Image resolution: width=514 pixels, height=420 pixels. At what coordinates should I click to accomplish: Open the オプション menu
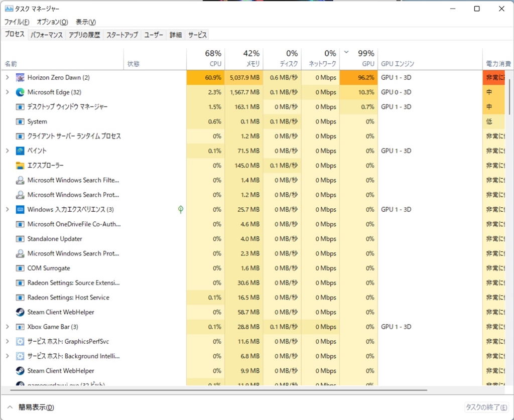pyautogui.click(x=52, y=22)
